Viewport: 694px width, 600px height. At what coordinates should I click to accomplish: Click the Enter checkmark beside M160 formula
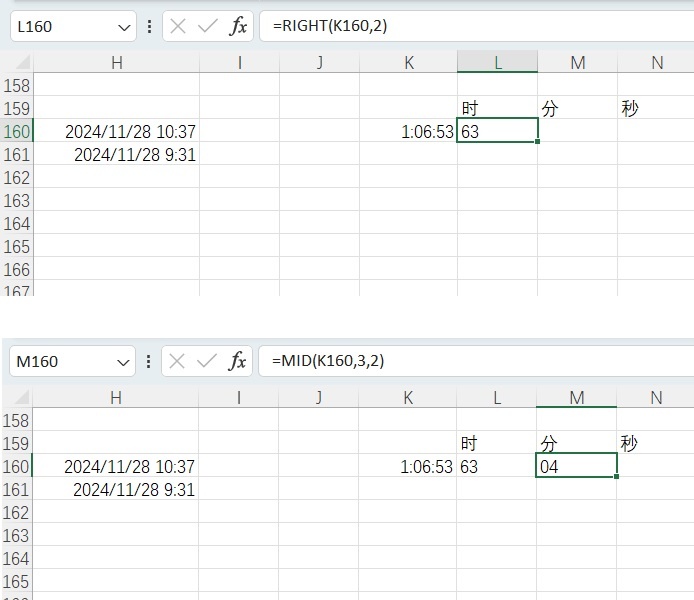(x=206, y=362)
